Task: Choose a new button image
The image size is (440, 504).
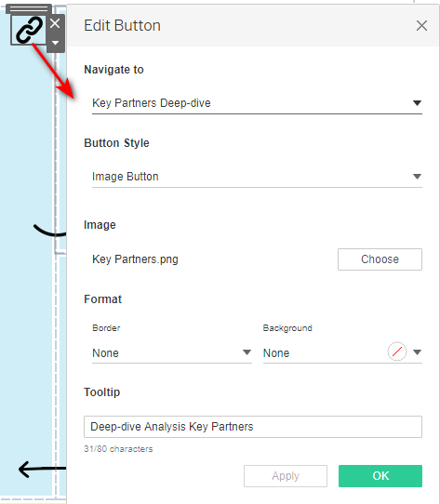Action: pos(380,259)
